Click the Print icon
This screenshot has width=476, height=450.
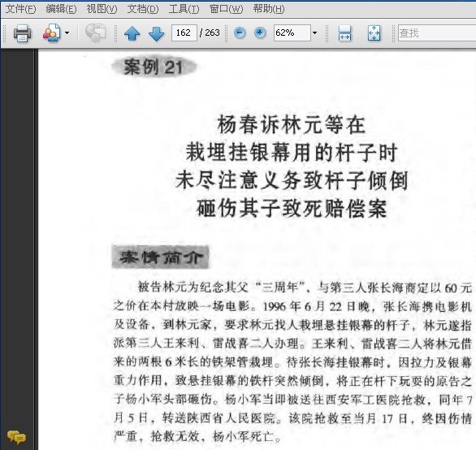tap(22, 32)
